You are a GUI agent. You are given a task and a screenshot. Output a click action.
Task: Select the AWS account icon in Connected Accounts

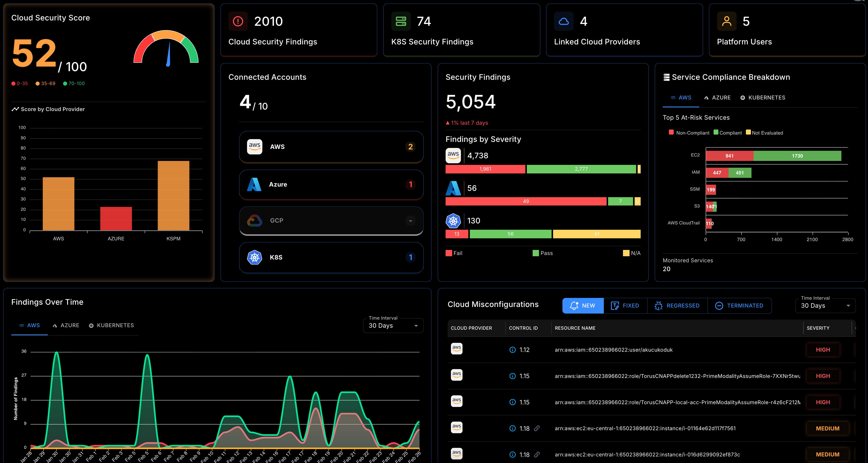pos(255,147)
